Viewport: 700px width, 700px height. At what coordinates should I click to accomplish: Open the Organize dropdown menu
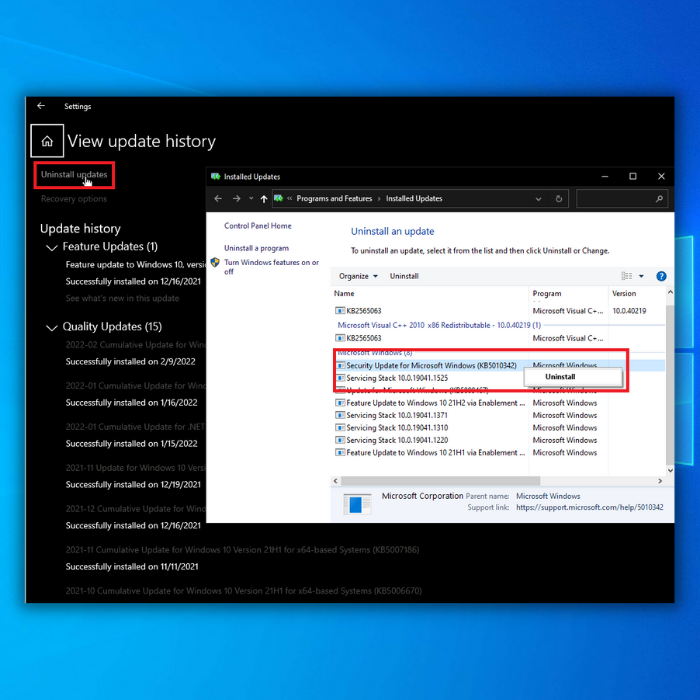pos(358,276)
